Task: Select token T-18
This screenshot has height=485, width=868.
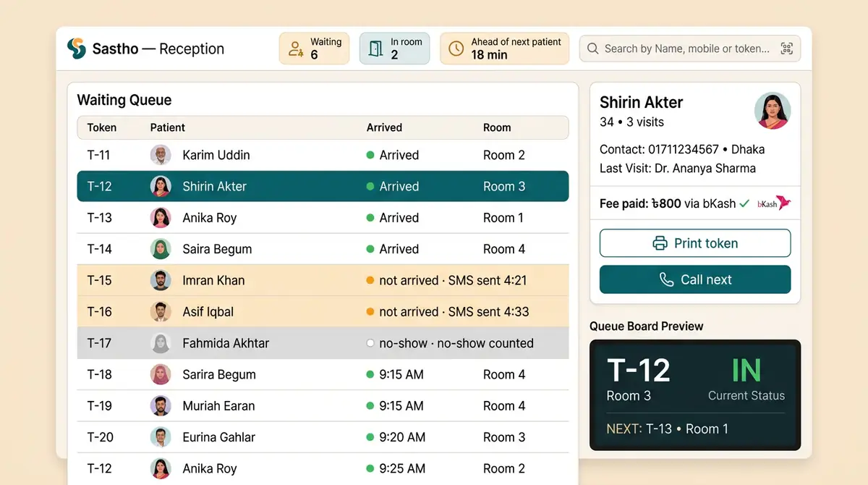Action: 100,374
